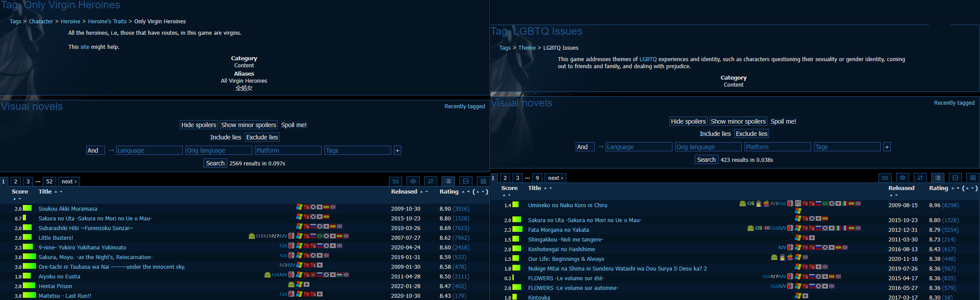Click score bar for Hentai Prison
Screen dimensions: 980x300
tap(29, 285)
